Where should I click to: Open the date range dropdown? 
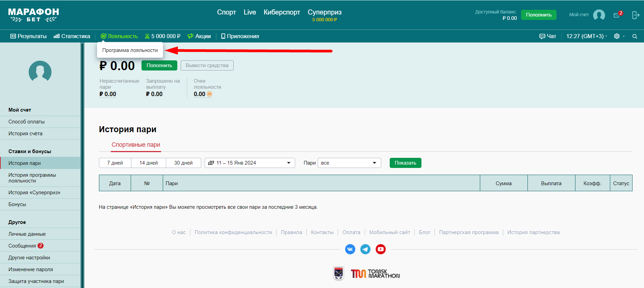click(x=250, y=163)
